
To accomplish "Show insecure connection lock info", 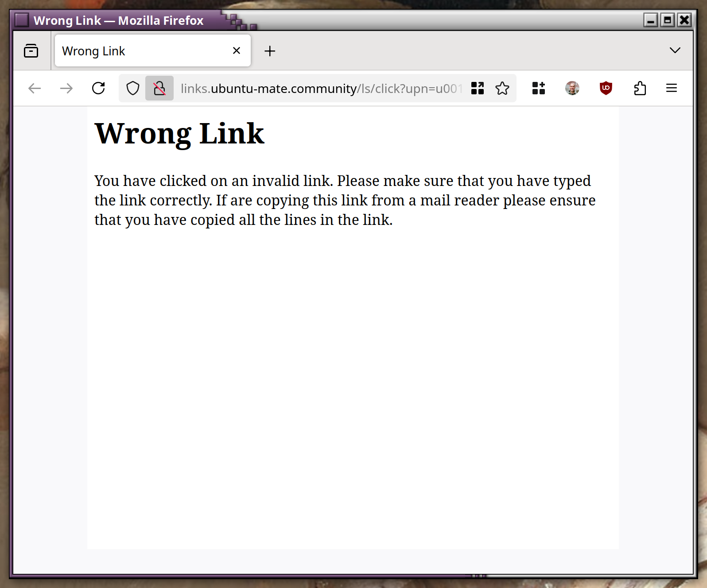I will 159,88.
